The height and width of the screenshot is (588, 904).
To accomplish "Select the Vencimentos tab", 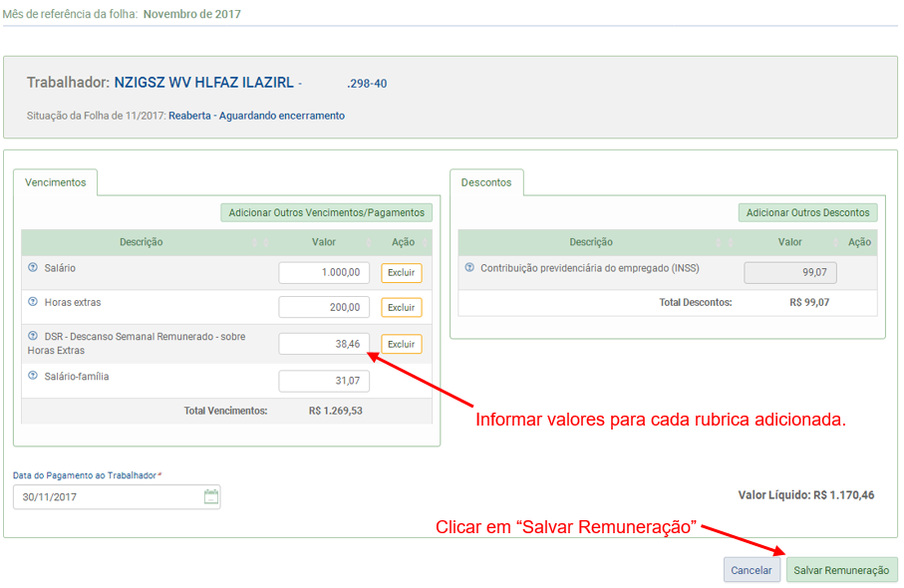I will click(56, 182).
